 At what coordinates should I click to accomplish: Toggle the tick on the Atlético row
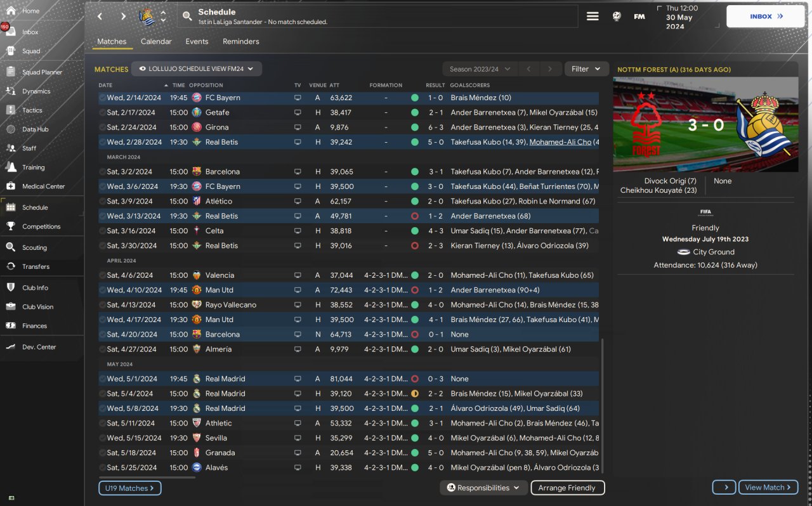coord(102,201)
